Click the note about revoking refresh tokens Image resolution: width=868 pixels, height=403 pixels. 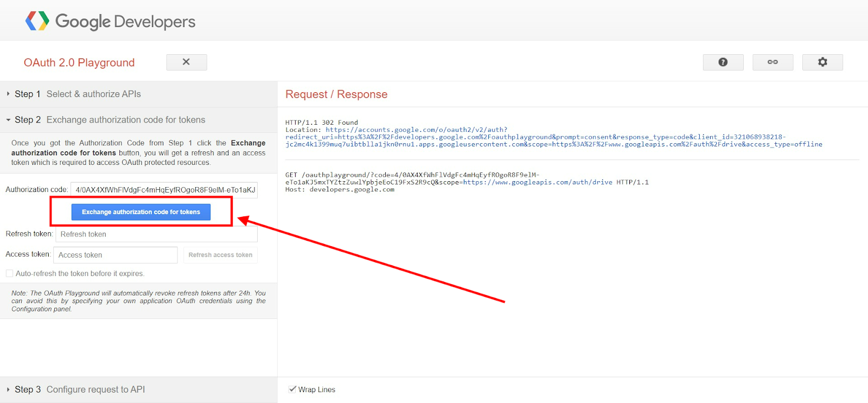(x=138, y=301)
